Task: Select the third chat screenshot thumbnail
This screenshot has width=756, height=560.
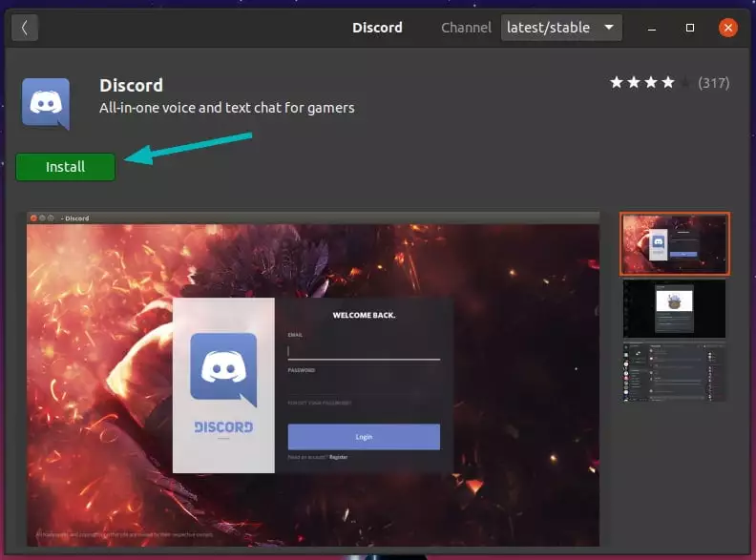Action: pyautogui.click(x=675, y=372)
